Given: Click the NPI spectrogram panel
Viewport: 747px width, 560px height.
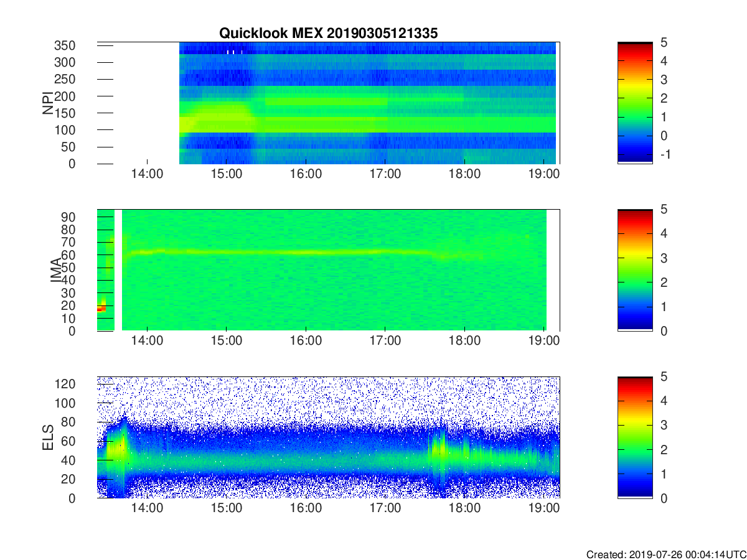Looking at the screenshot, I should click(328, 103).
